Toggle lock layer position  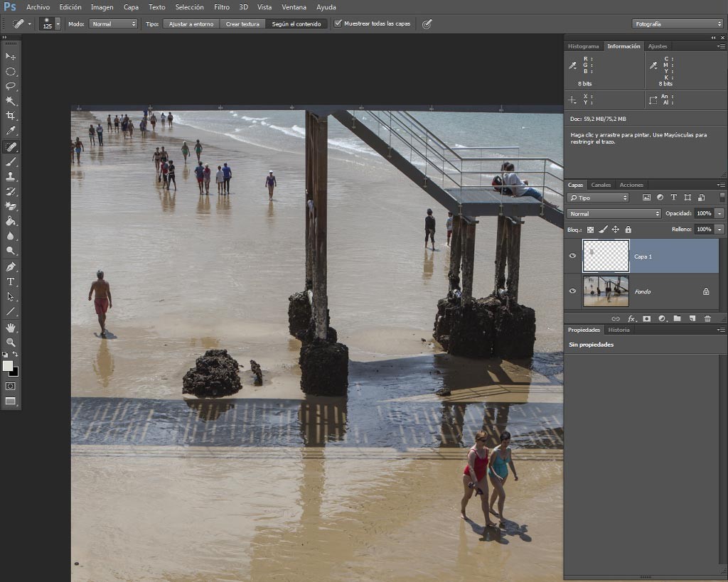pyautogui.click(x=615, y=230)
